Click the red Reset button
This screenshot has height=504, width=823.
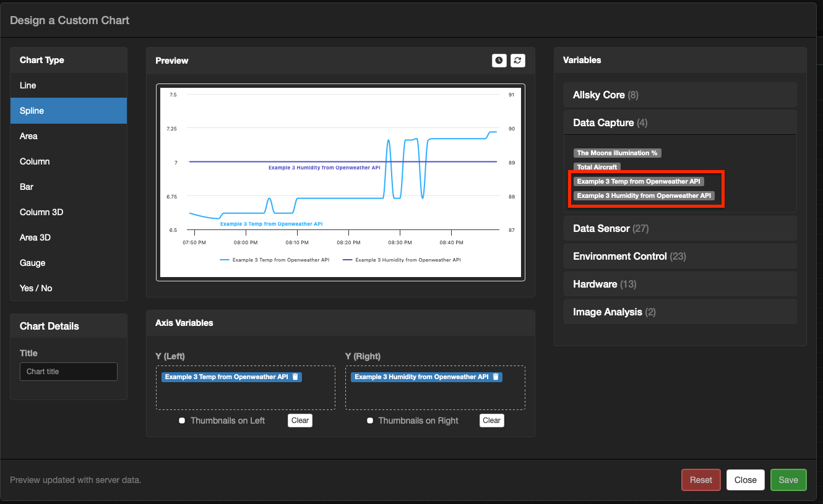(x=701, y=480)
